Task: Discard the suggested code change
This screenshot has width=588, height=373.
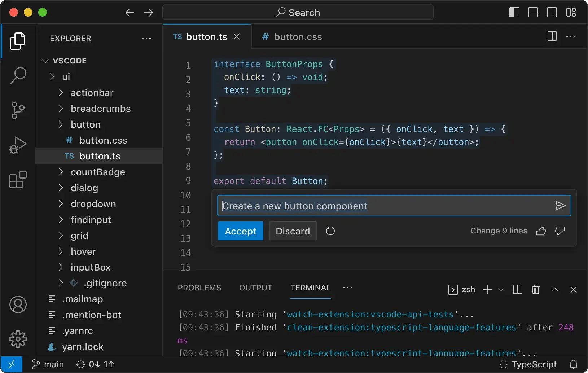Action: pyautogui.click(x=293, y=231)
